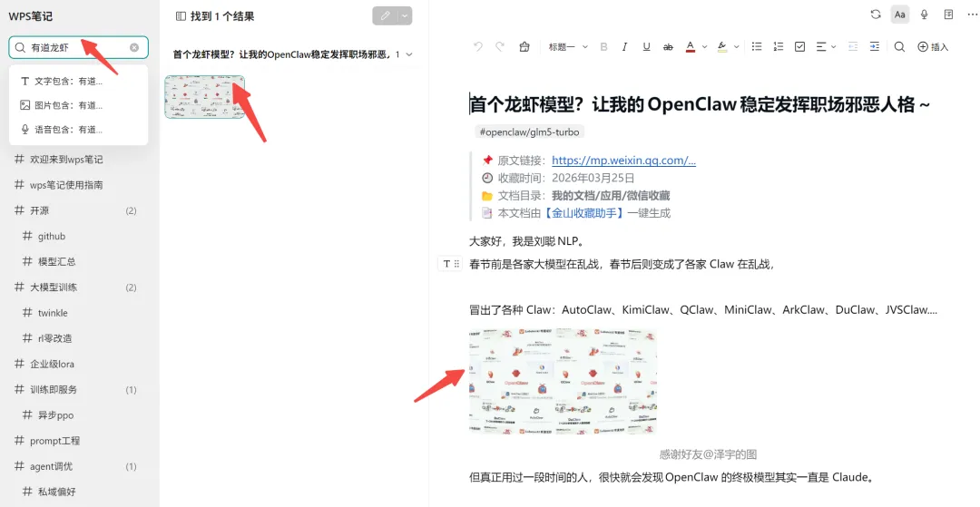Choose the 图片包含 search suggestion
Viewport: 980px width, 507px height.
pos(79,105)
